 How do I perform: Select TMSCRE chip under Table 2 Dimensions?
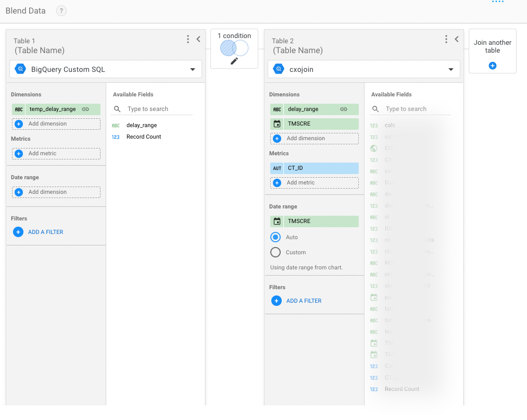314,123
